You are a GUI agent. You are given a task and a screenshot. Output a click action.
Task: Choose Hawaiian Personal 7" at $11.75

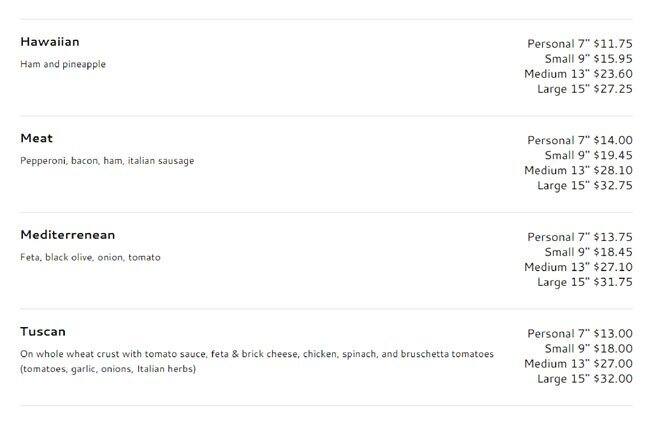(x=580, y=44)
